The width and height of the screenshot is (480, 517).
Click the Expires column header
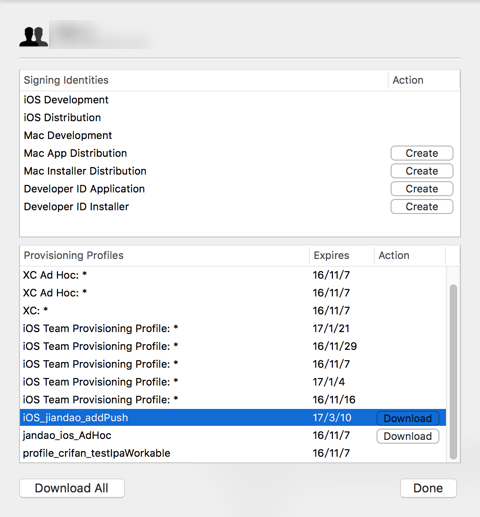click(x=341, y=255)
